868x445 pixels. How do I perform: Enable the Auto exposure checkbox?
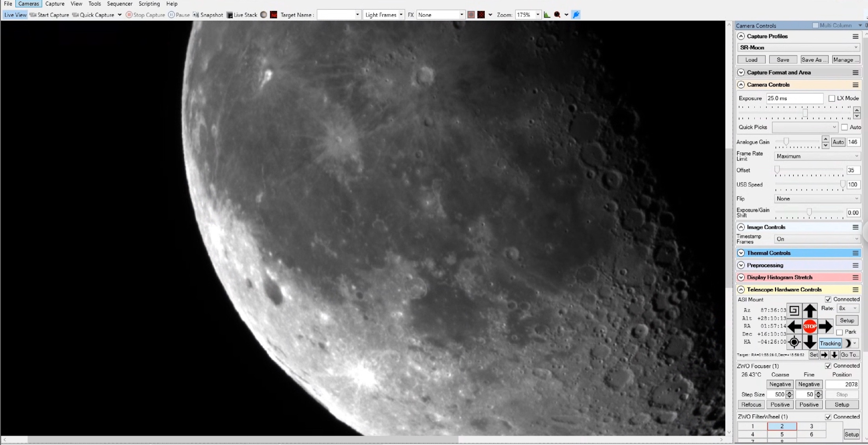point(844,127)
